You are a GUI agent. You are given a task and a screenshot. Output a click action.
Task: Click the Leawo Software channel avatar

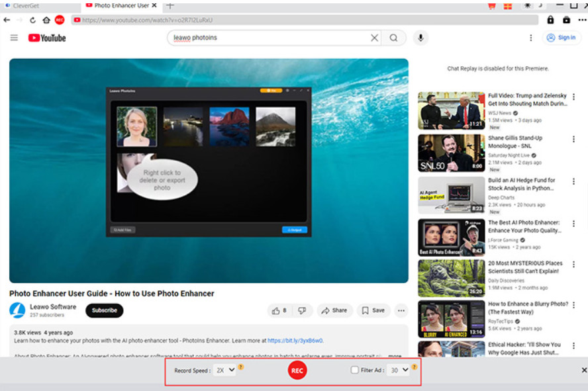[x=17, y=310]
